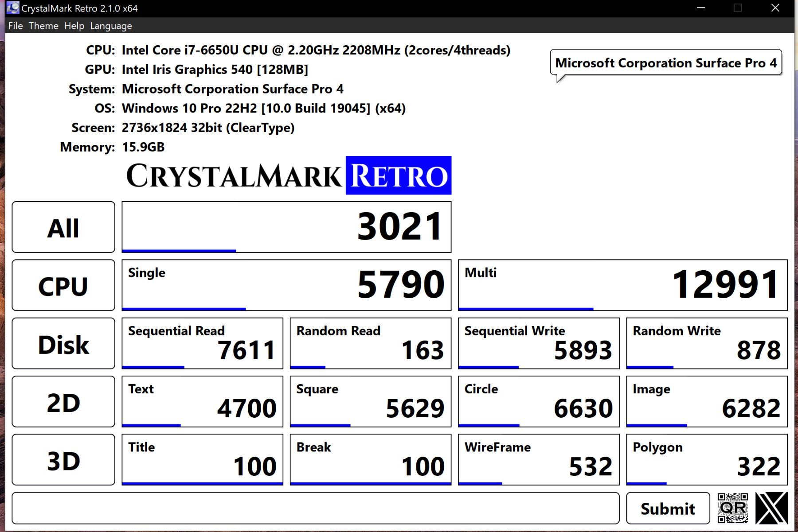Image resolution: width=798 pixels, height=532 pixels.
Task: Click the 3D Title result 100
Action: (x=202, y=459)
